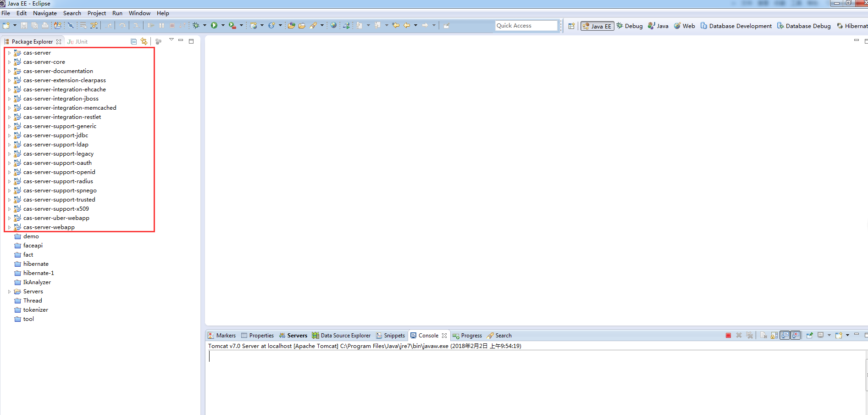Toggle Scroll Lock in Console toolbar
This screenshot has width=868, height=415.
point(774,335)
